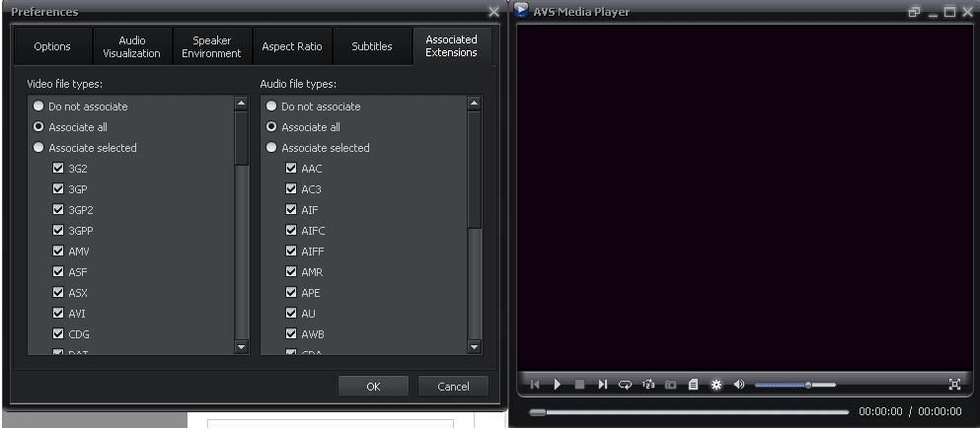Select audio "Associate selected" radio button

coord(271,147)
